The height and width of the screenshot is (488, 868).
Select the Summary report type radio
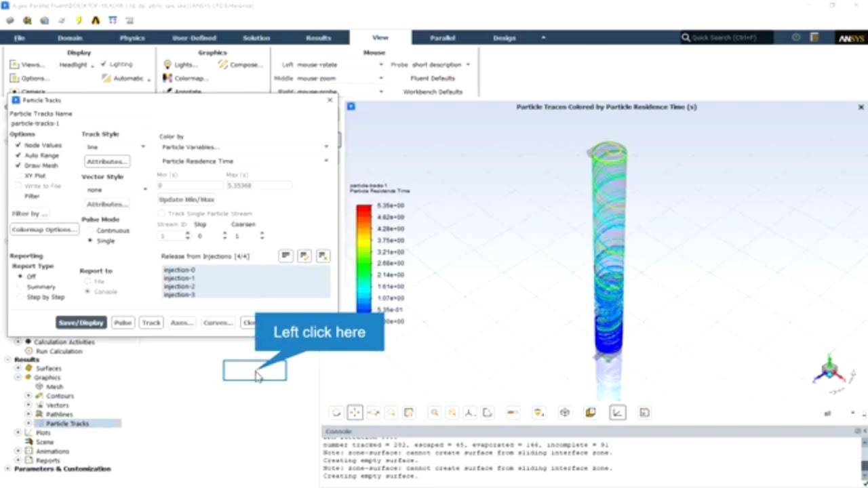point(20,287)
